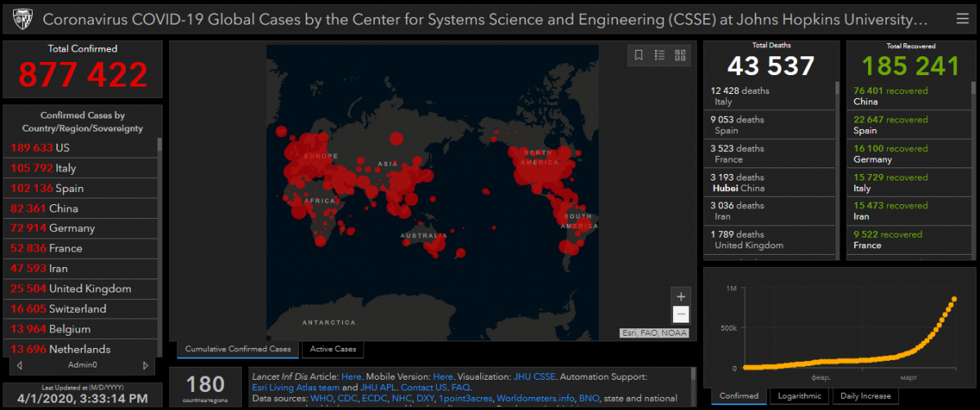
Task: Click the 180 countries/regions counter
Action: pos(205,387)
